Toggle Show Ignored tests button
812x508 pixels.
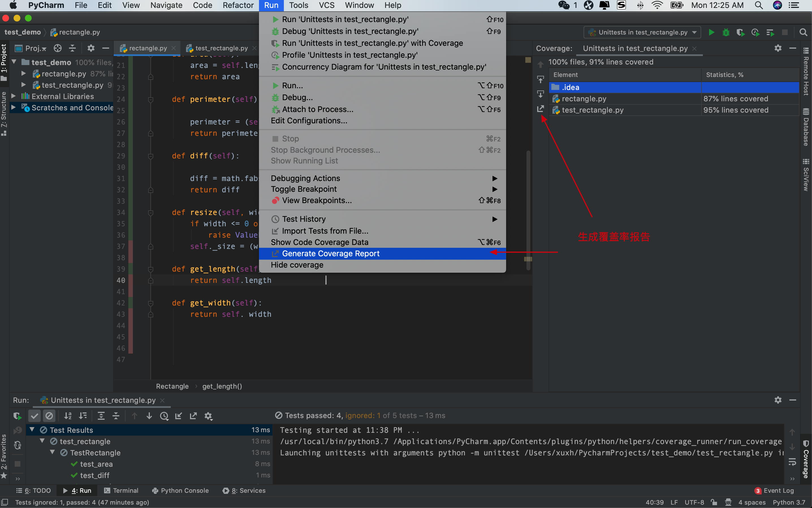49,416
